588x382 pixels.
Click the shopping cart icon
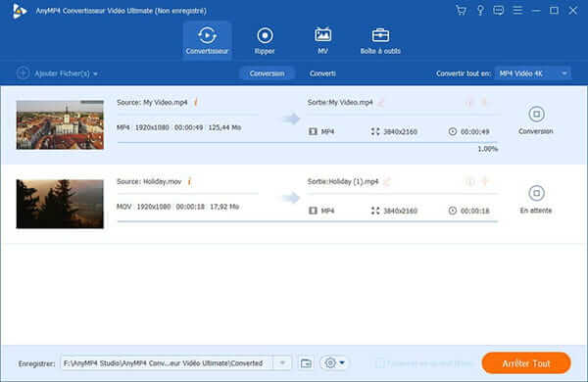coord(462,11)
